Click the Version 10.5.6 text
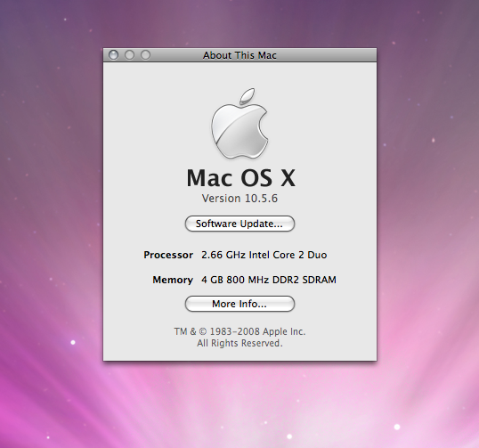479x448 pixels. tap(239, 199)
